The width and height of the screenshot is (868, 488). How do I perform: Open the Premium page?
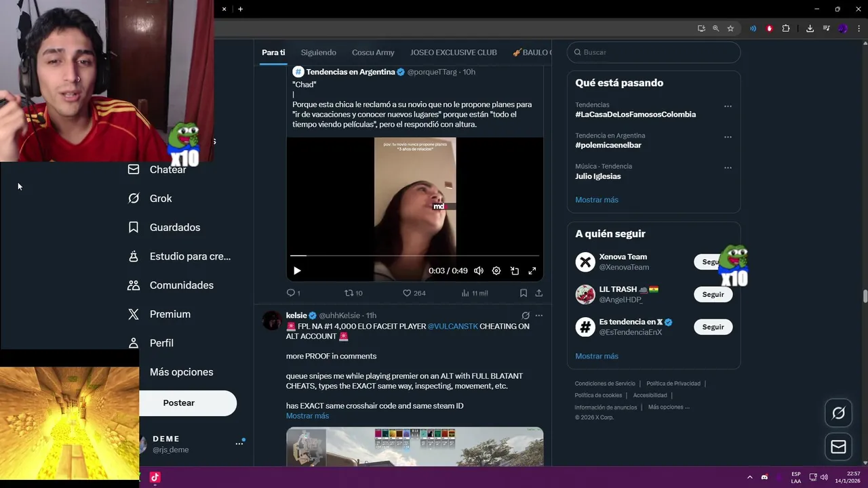point(159,314)
